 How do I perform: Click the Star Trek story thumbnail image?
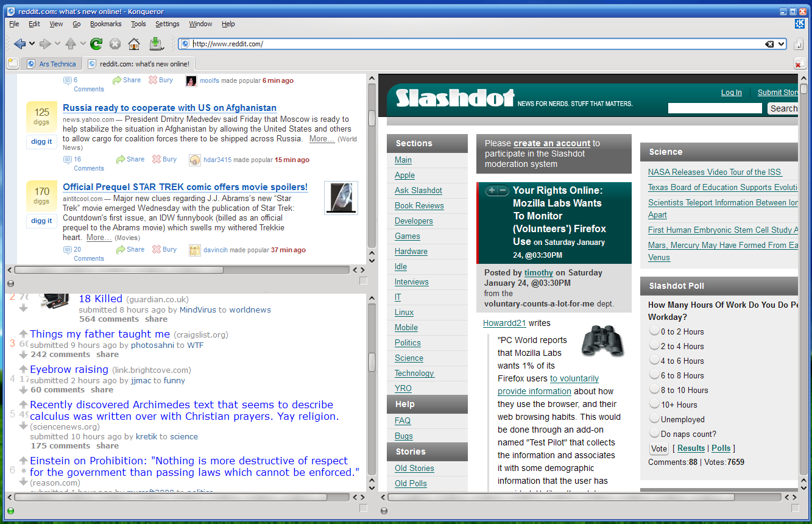pos(341,198)
